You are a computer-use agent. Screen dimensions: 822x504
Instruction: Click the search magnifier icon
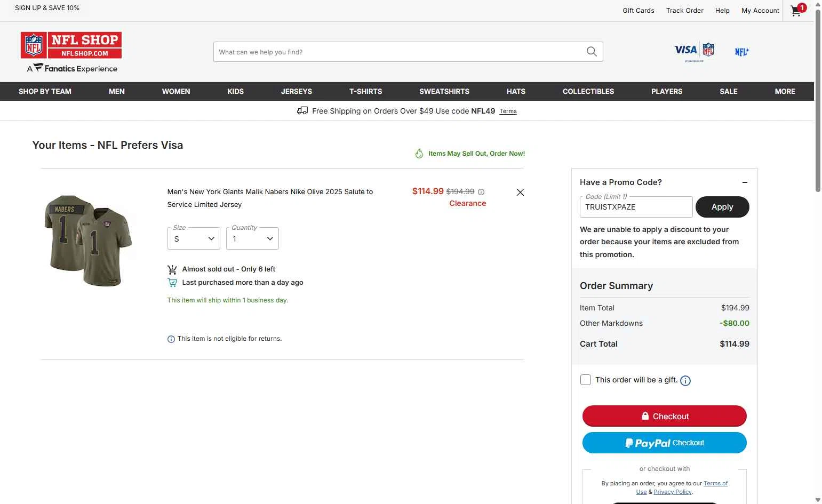coord(592,52)
